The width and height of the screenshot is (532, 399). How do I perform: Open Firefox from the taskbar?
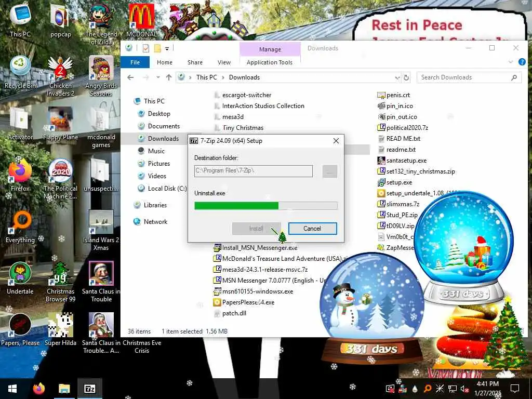(x=38, y=389)
